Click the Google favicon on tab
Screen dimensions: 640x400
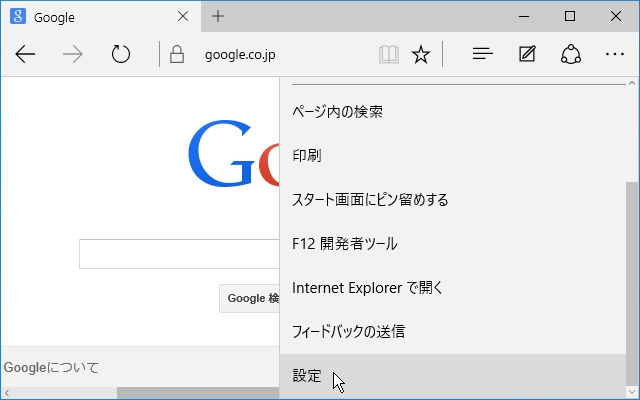pos(18,16)
